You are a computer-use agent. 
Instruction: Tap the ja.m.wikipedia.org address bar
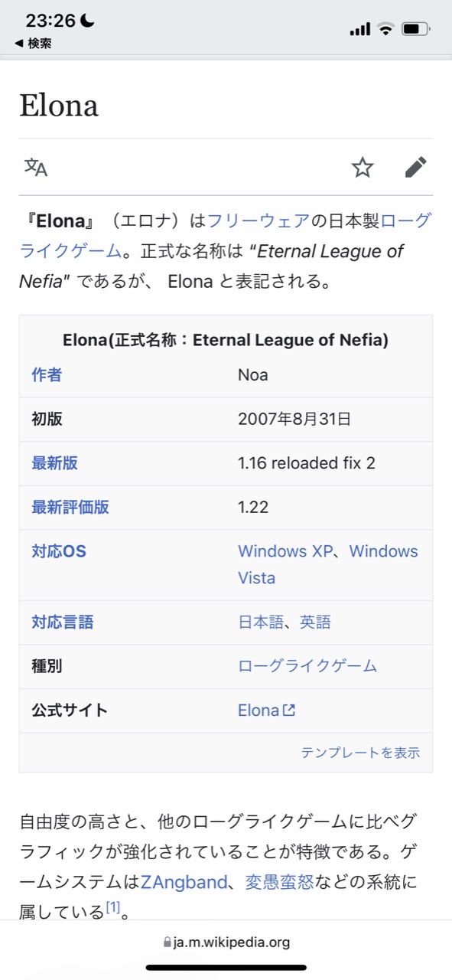pyautogui.click(x=226, y=942)
